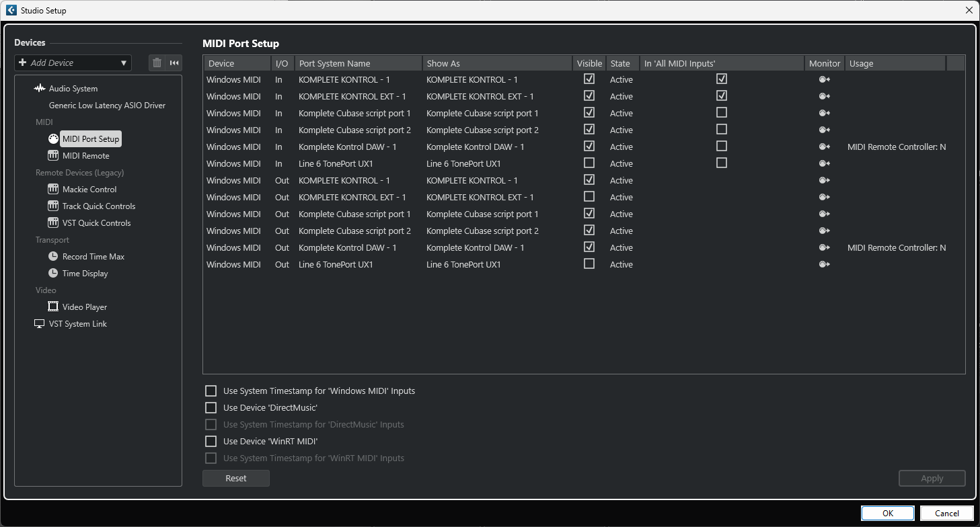Click the In 'All MIDI Inputs' column header
The height and width of the screenshot is (527, 980).
click(722, 63)
